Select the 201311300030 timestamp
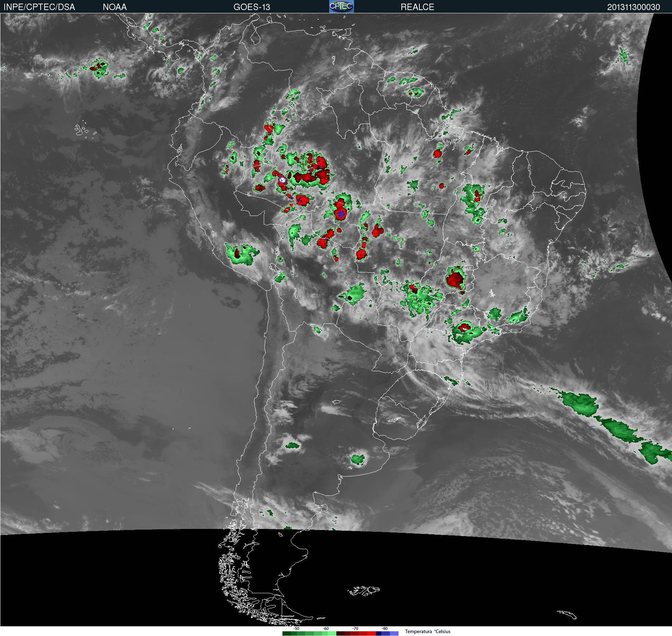This screenshot has width=672, height=636. 633,7
